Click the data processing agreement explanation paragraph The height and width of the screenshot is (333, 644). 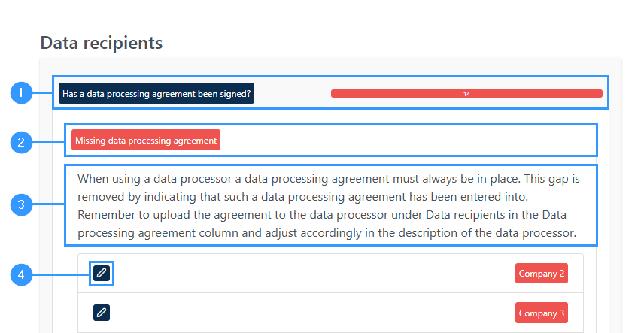[329, 206]
